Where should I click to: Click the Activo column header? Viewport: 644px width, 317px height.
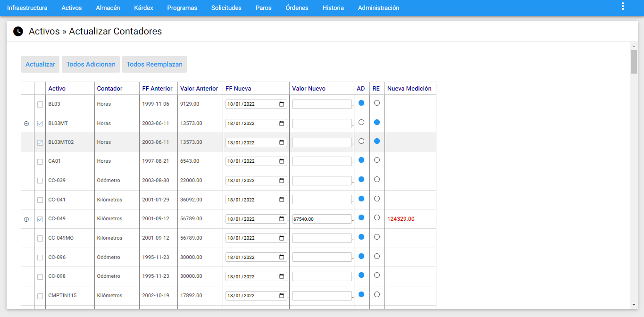(x=57, y=89)
